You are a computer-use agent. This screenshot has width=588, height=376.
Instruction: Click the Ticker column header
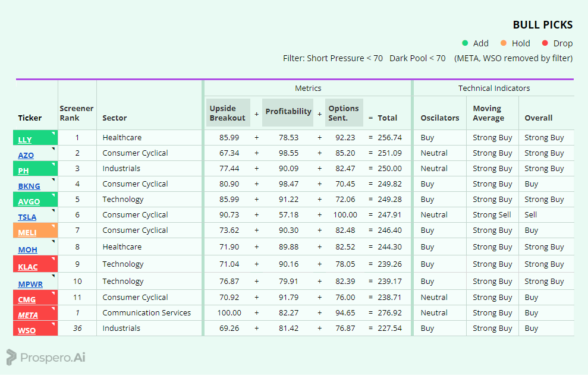pyautogui.click(x=30, y=118)
